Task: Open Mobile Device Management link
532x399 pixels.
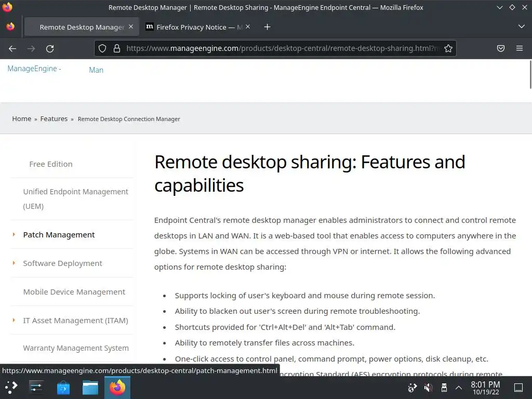Action: click(x=74, y=292)
